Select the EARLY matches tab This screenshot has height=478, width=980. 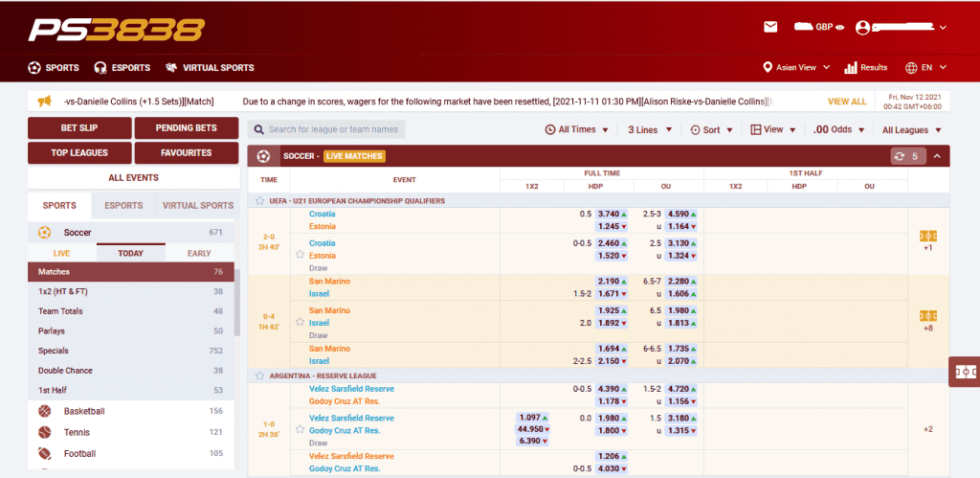click(x=199, y=253)
